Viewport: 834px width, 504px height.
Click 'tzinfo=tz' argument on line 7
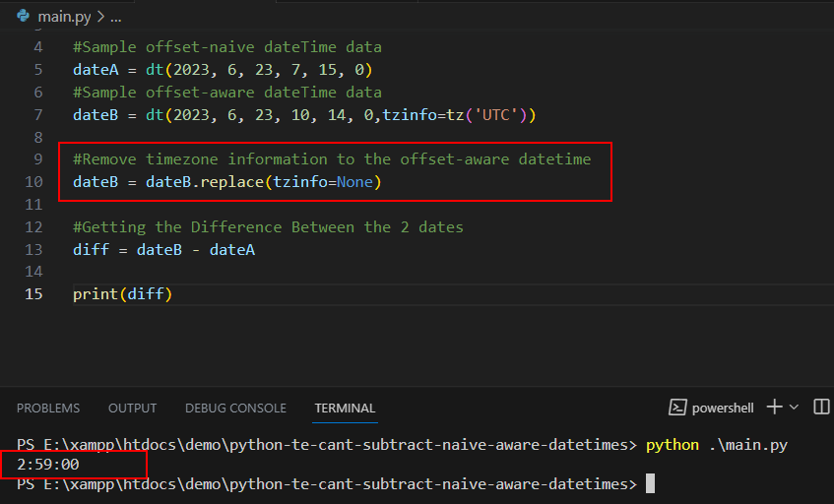click(422, 115)
